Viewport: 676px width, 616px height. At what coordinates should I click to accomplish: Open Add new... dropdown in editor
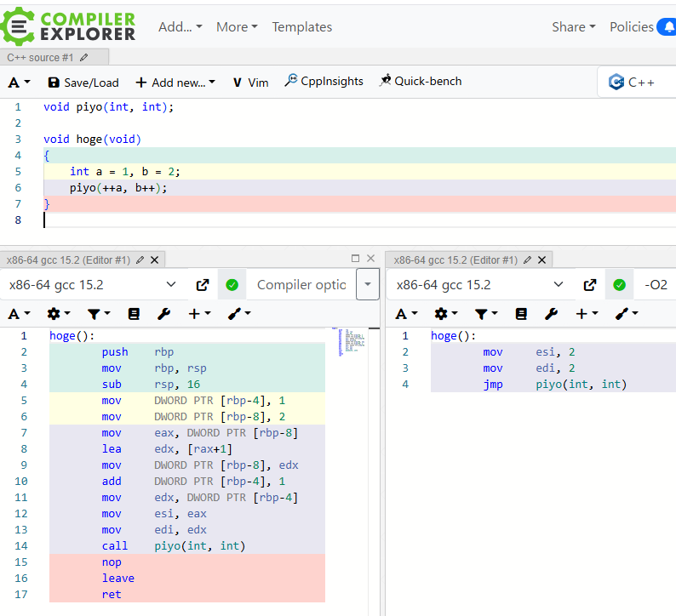(175, 83)
